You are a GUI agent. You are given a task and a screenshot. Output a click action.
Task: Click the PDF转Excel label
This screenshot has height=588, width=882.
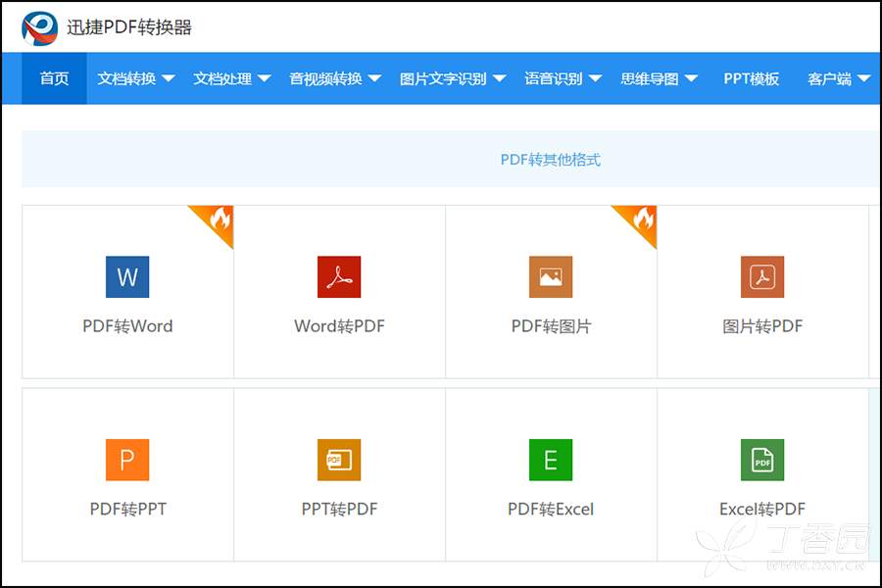point(551,510)
